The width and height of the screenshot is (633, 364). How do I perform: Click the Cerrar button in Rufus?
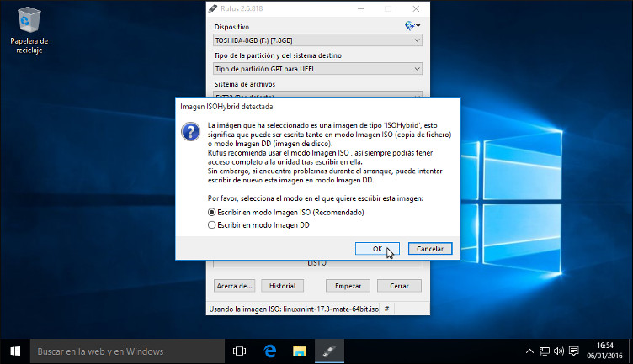[399, 286]
